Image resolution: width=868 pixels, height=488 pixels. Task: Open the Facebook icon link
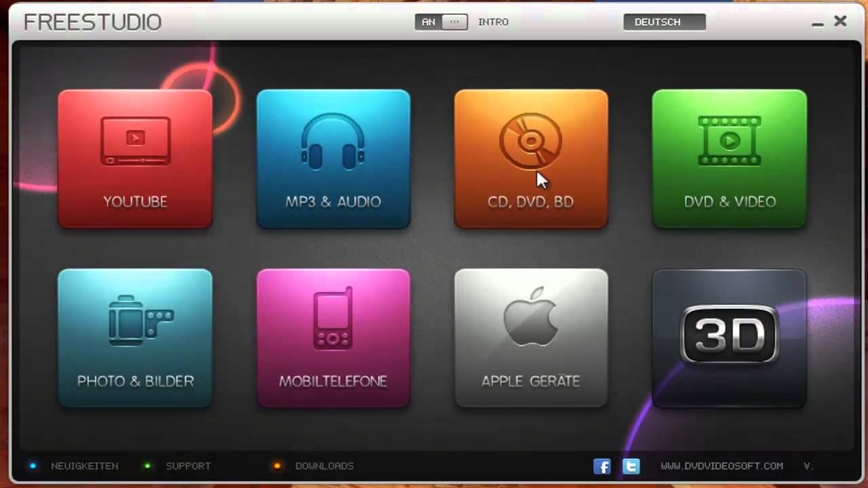pyautogui.click(x=602, y=466)
